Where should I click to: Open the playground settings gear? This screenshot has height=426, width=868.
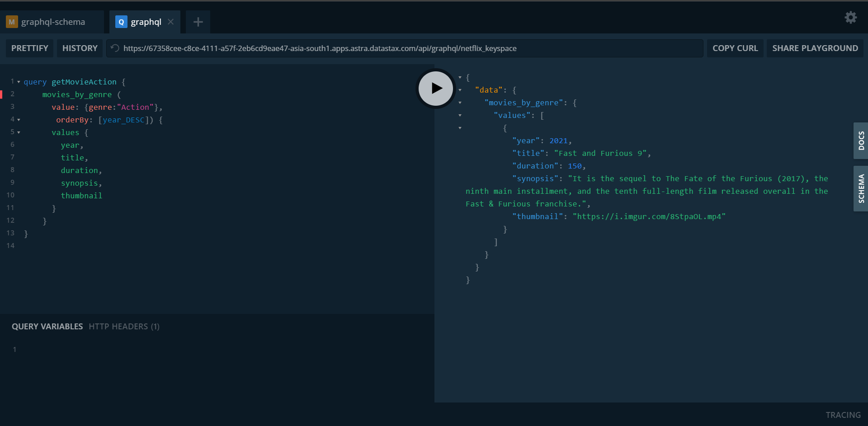point(850,17)
